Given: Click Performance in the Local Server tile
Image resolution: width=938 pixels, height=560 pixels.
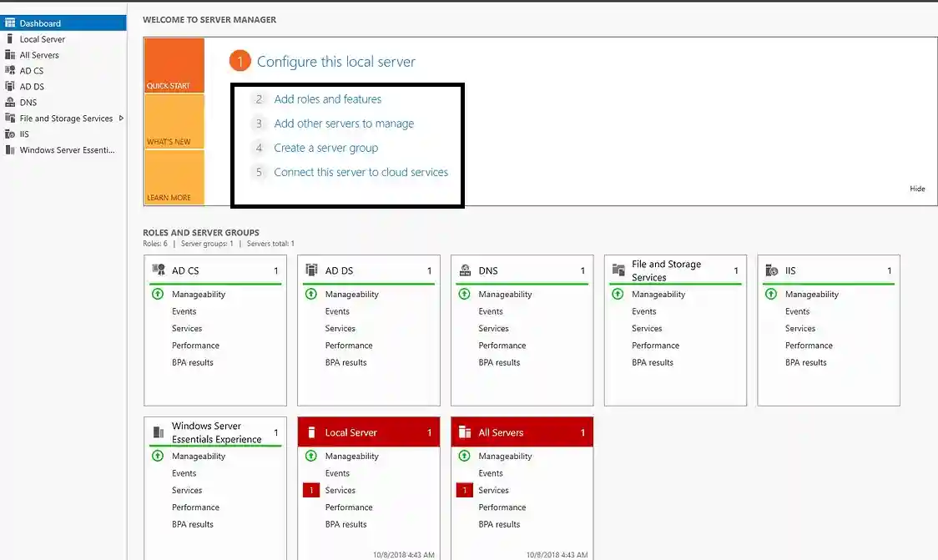Looking at the screenshot, I should pyautogui.click(x=349, y=507).
